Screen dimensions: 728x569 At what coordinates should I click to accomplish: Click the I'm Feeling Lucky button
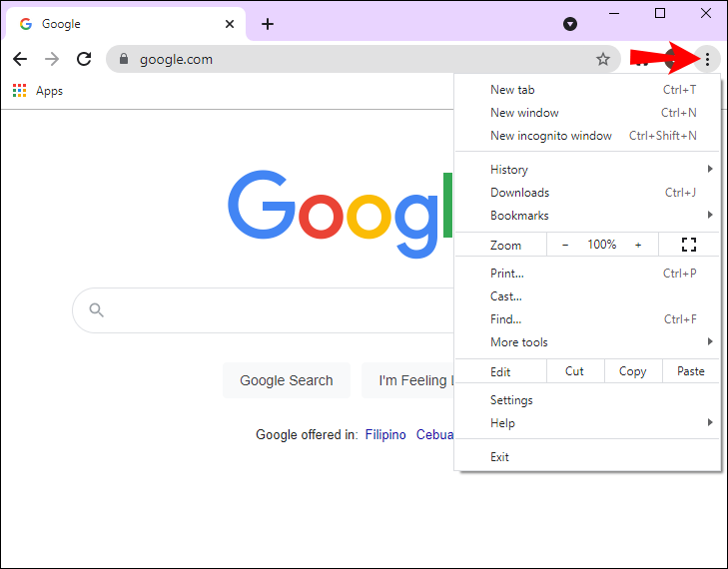click(x=407, y=380)
